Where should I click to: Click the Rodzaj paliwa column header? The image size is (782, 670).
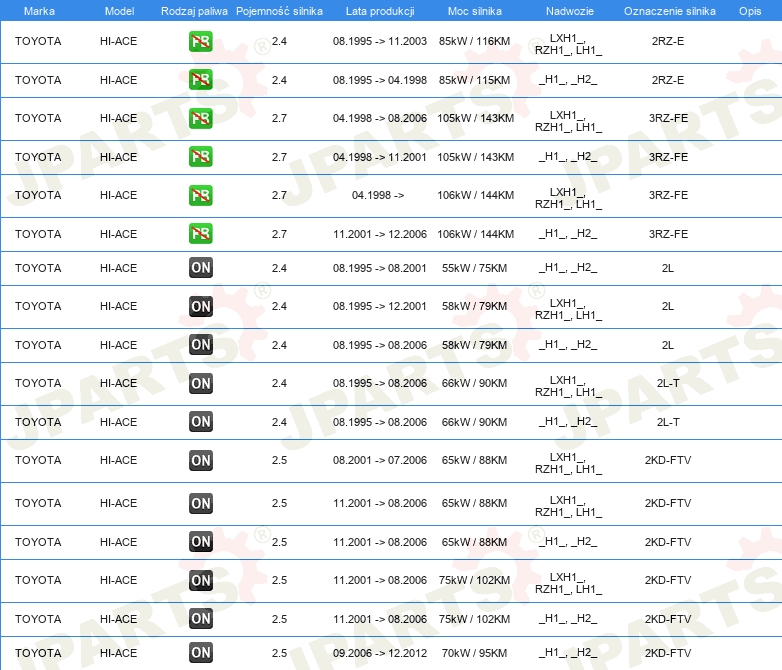tap(194, 10)
